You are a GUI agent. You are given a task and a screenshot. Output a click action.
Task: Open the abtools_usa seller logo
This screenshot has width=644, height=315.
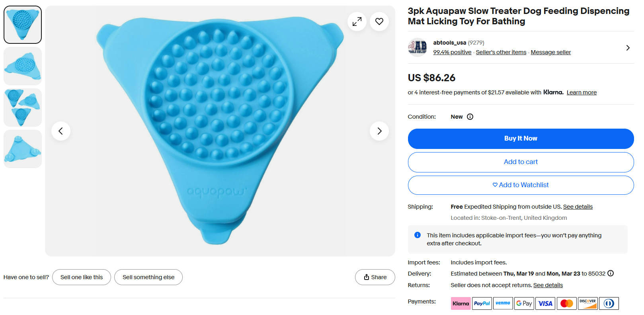(418, 47)
